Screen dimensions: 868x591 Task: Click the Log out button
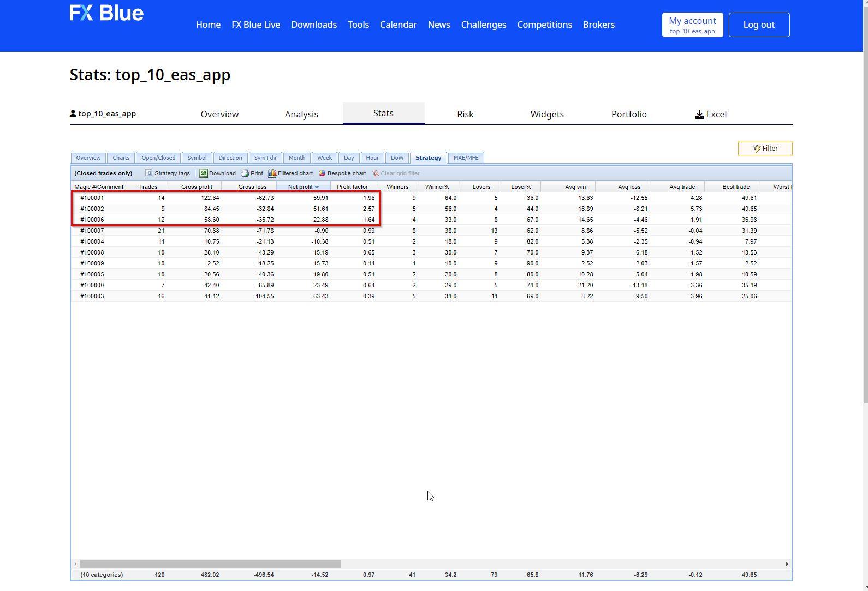759,25
